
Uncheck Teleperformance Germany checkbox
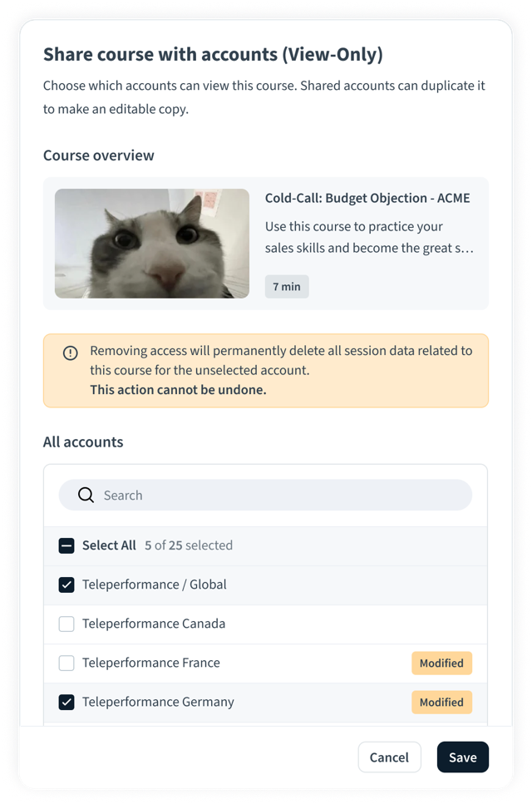pyautogui.click(x=66, y=703)
